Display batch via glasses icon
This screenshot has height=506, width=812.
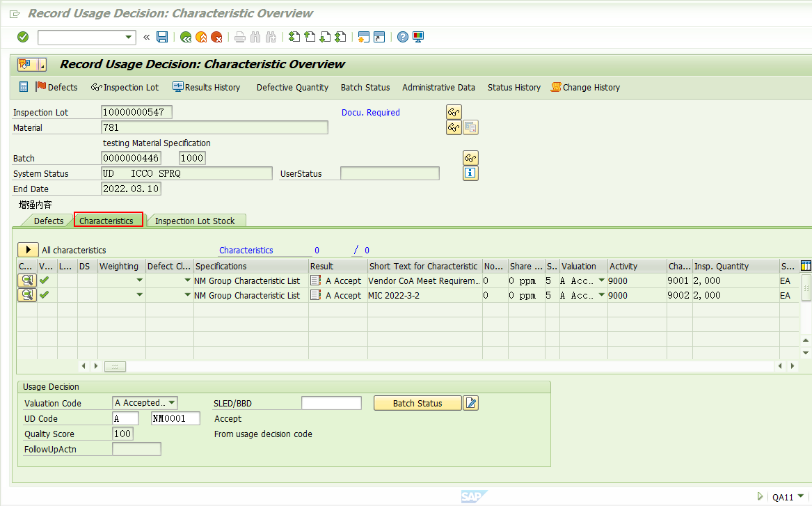click(470, 158)
